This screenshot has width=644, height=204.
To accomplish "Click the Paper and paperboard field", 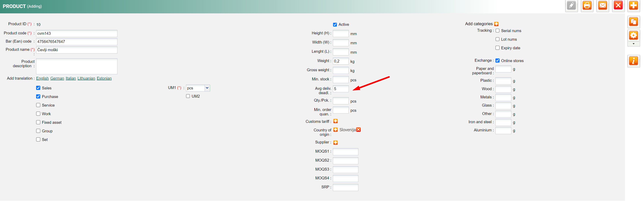I will [503, 69].
